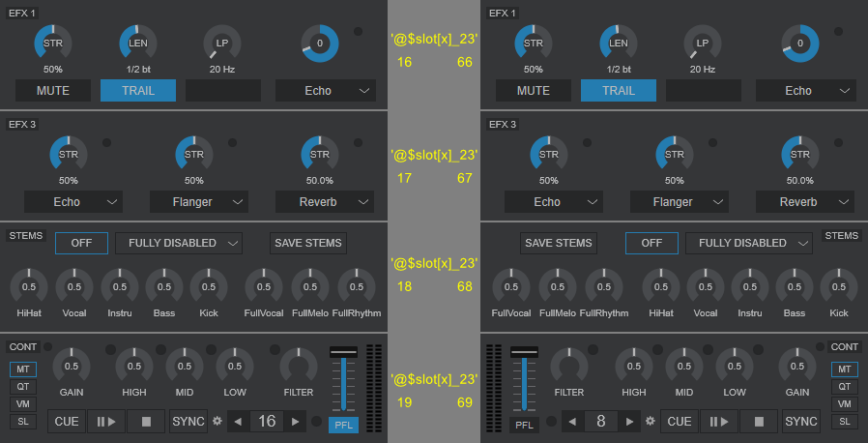Decrease left deck loop size from 16
868x443 pixels.
click(x=239, y=421)
